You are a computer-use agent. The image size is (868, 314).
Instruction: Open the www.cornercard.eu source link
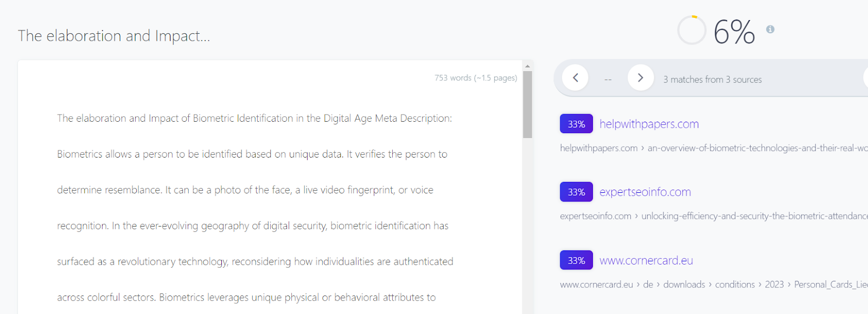click(646, 260)
